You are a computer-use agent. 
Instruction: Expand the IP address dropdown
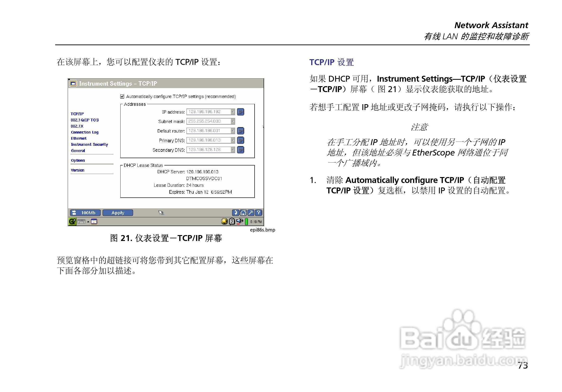(233, 112)
